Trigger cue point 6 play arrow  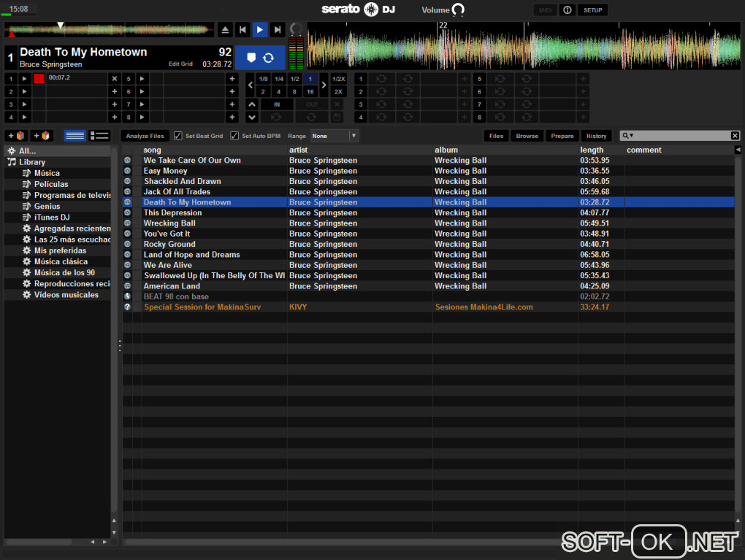pos(142,92)
